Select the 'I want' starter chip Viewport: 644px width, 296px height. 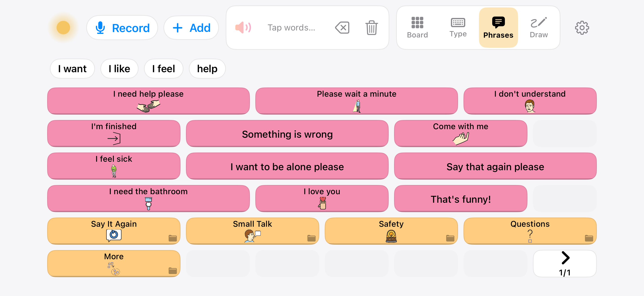tap(72, 69)
